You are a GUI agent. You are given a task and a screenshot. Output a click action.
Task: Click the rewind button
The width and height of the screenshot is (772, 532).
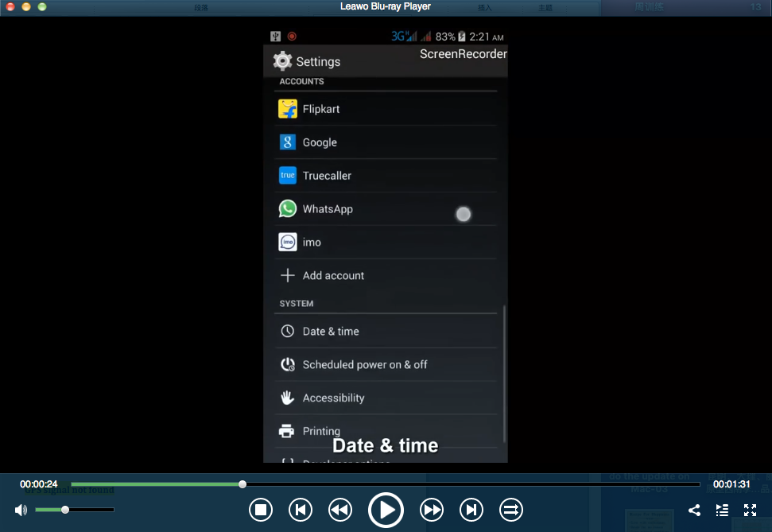point(340,510)
